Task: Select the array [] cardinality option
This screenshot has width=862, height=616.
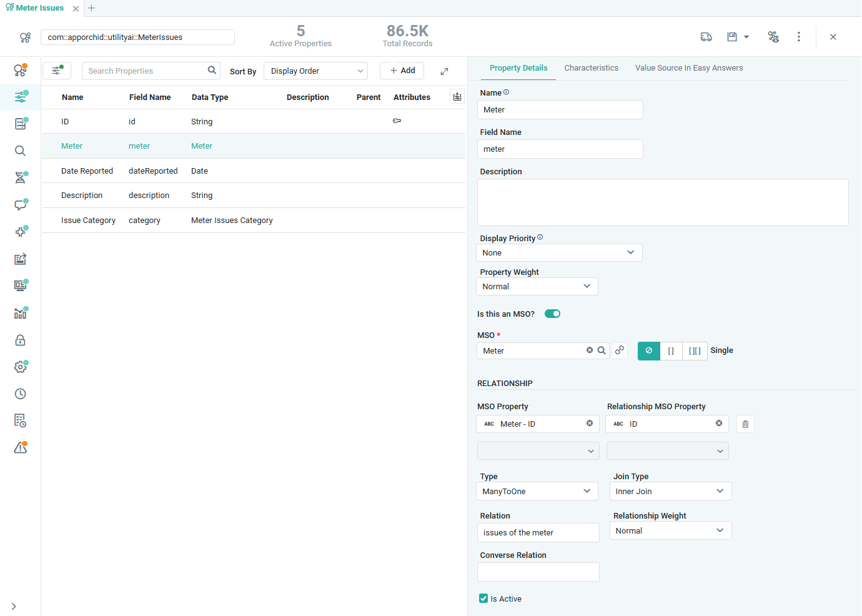Action: [671, 351]
